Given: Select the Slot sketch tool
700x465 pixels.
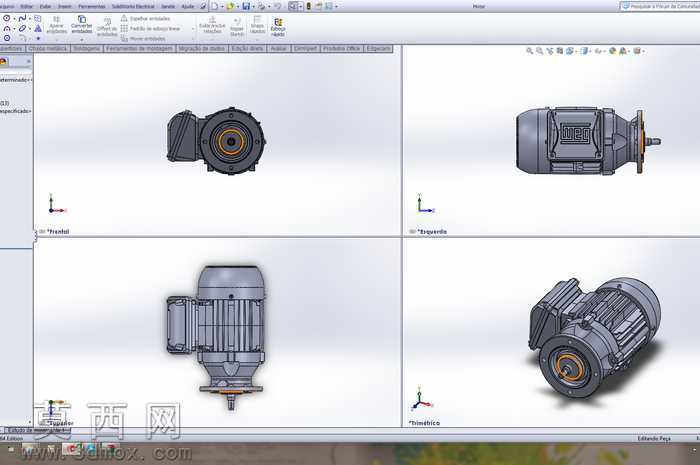Looking at the screenshot, I should click(22, 29).
